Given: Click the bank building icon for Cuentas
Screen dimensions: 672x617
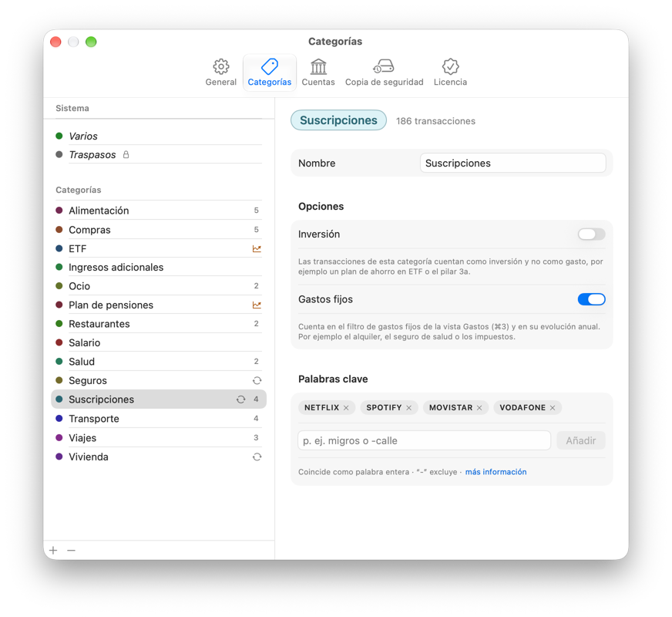Looking at the screenshot, I should (x=318, y=66).
